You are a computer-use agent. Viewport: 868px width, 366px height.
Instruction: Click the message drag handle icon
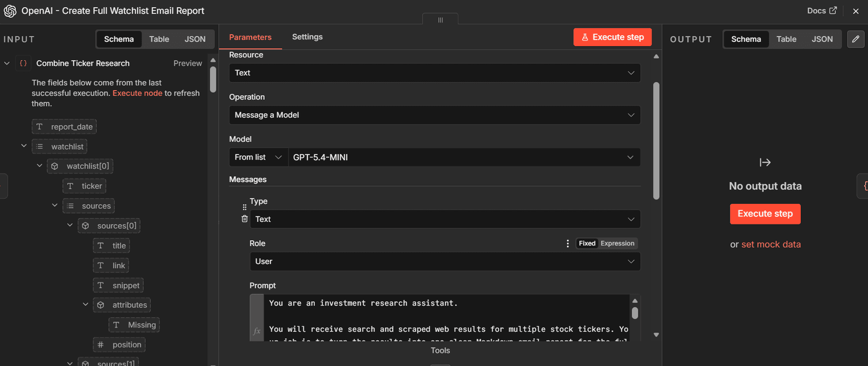(x=245, y=207)
